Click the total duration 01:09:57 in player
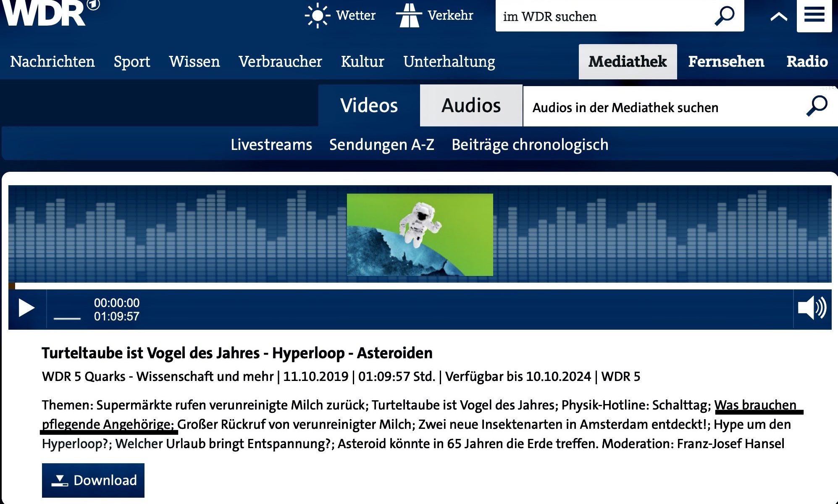 pyautogui.click(x=117, y=316)
